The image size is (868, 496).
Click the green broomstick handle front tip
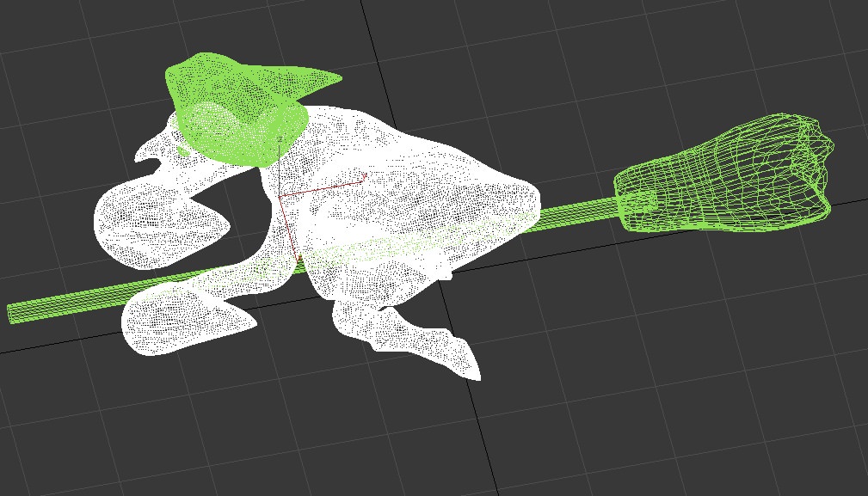(12, 313)
